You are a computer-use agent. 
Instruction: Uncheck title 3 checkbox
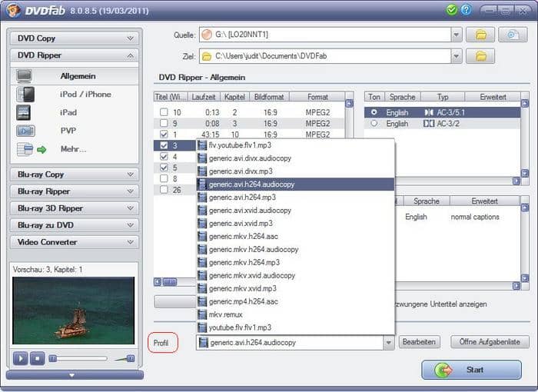(x=164, y=145)
